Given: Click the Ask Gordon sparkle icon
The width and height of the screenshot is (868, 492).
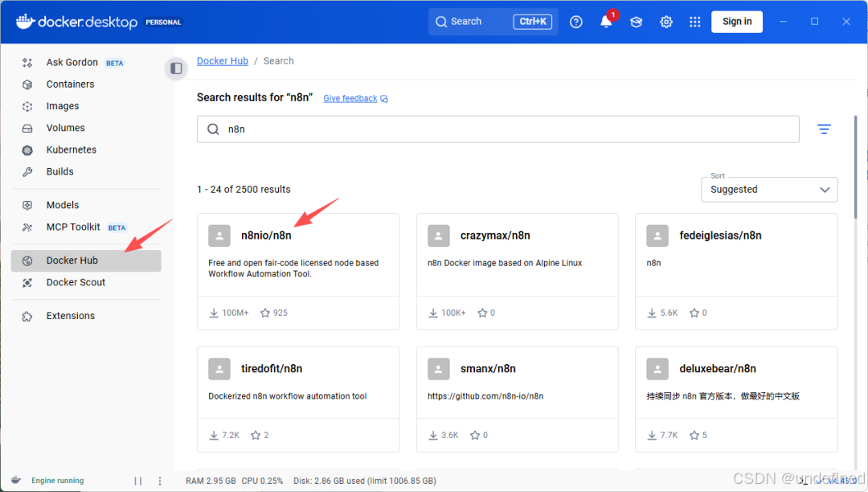Looking at the screenshot, I should [27, 63].
